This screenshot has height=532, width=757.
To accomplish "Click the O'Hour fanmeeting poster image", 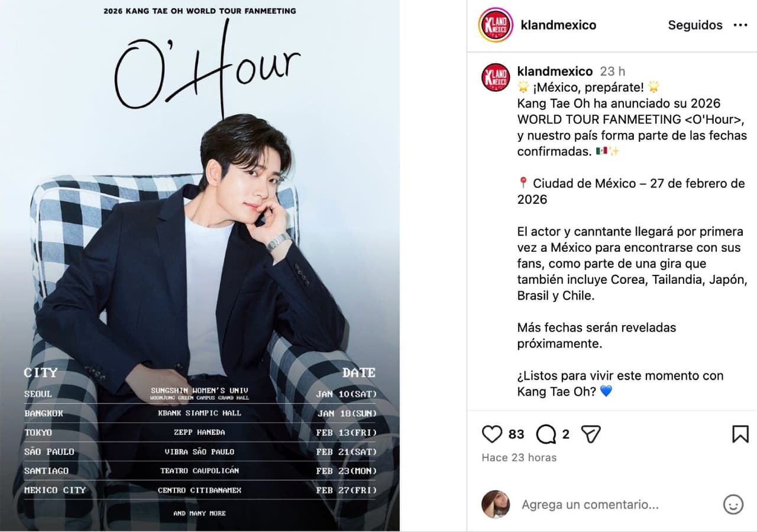I will 200,265.
